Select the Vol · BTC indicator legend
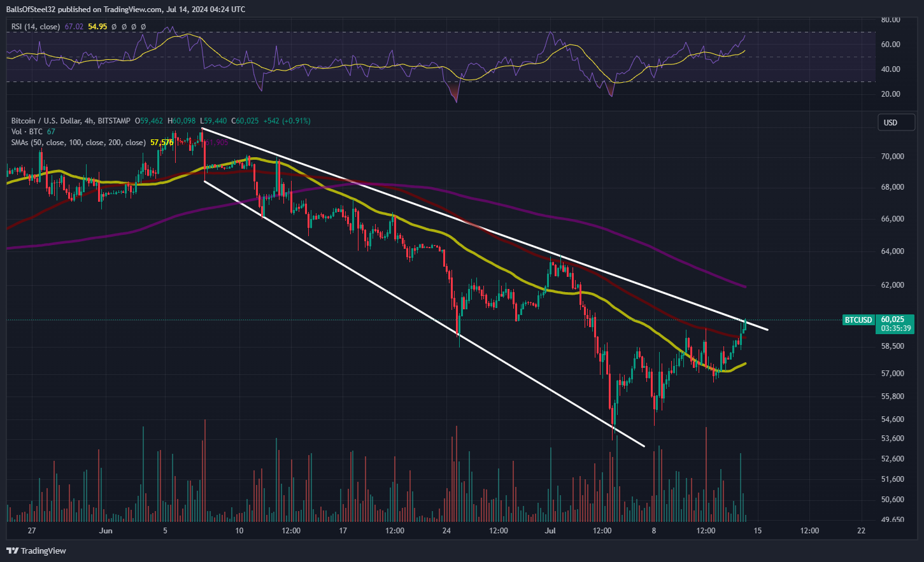The image size is (924, 562). pyautogui.click(x=27, y=132)
